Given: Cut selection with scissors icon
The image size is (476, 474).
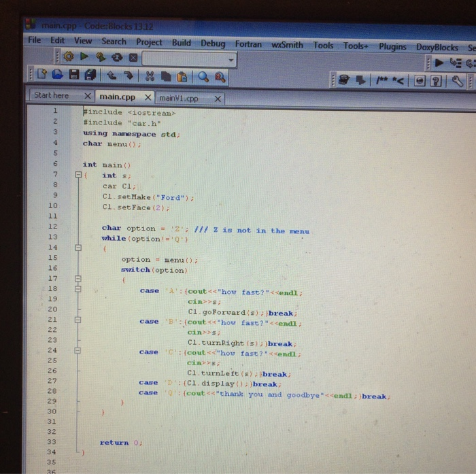Looking at the screenshot, I should [150, 76].
